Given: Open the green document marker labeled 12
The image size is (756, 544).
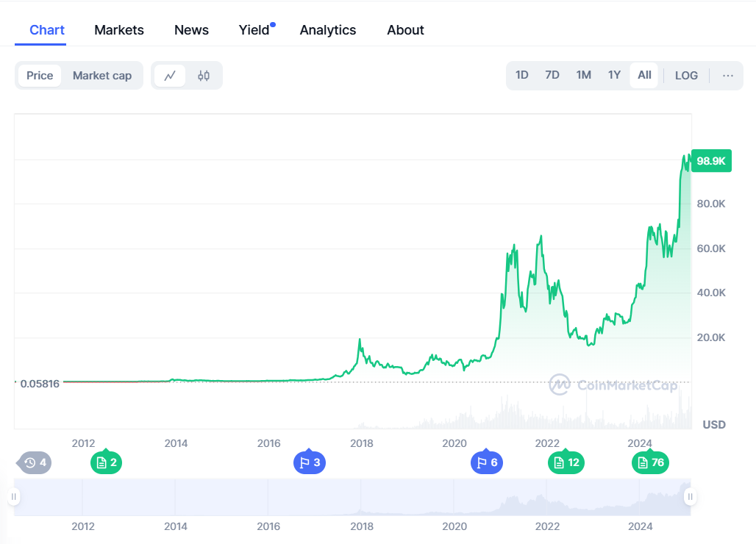Looking at the screenshot, I should 566,462.
